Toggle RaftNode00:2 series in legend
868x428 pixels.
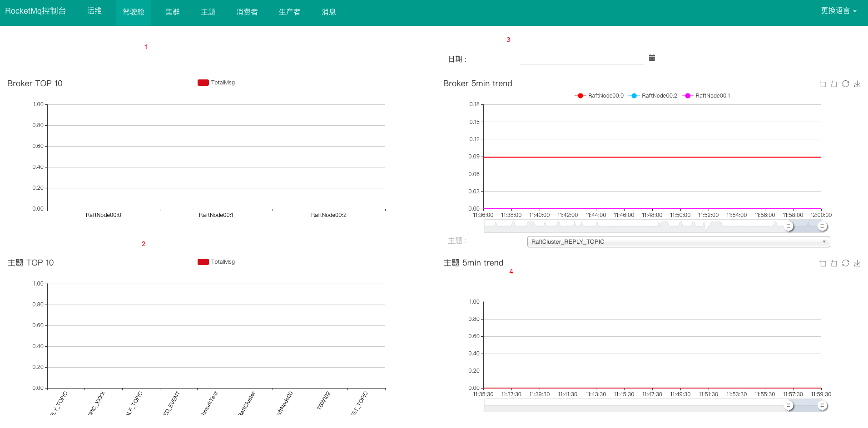click(x=653, y=96)
